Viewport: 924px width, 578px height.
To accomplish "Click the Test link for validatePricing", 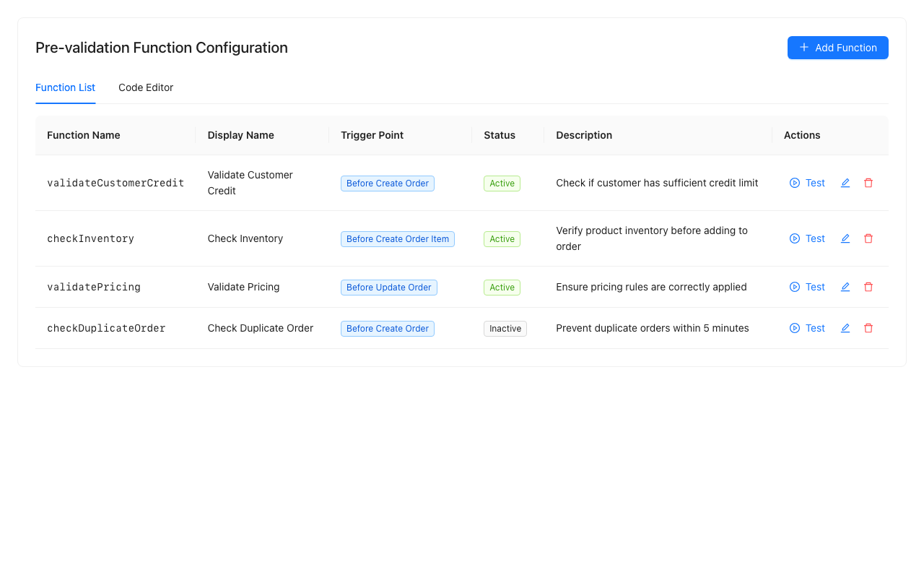I will (806, 287).
